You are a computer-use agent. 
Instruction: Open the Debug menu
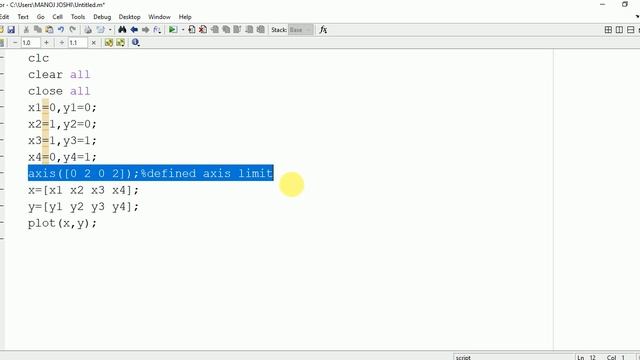(102, 17)
